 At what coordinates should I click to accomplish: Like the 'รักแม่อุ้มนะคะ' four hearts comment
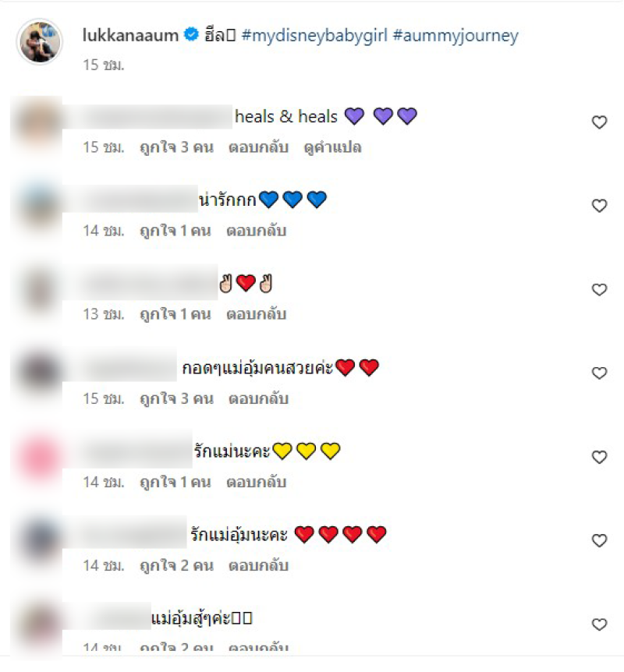(x=599, y=540)
